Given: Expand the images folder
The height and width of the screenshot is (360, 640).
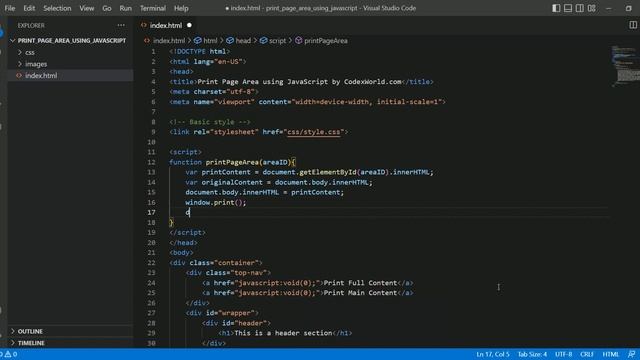Looking at the screenshot, I should tap(20, 64).
